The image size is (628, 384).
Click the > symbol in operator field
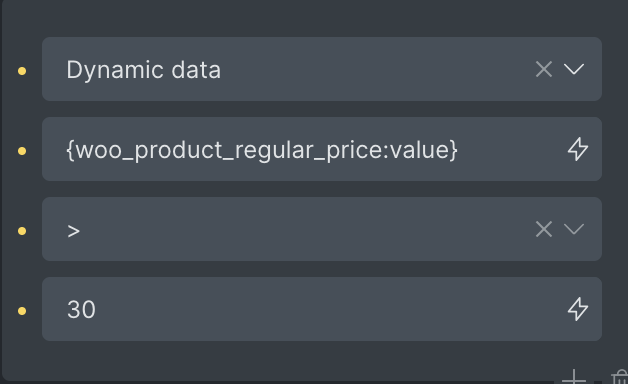pos(74,231)
